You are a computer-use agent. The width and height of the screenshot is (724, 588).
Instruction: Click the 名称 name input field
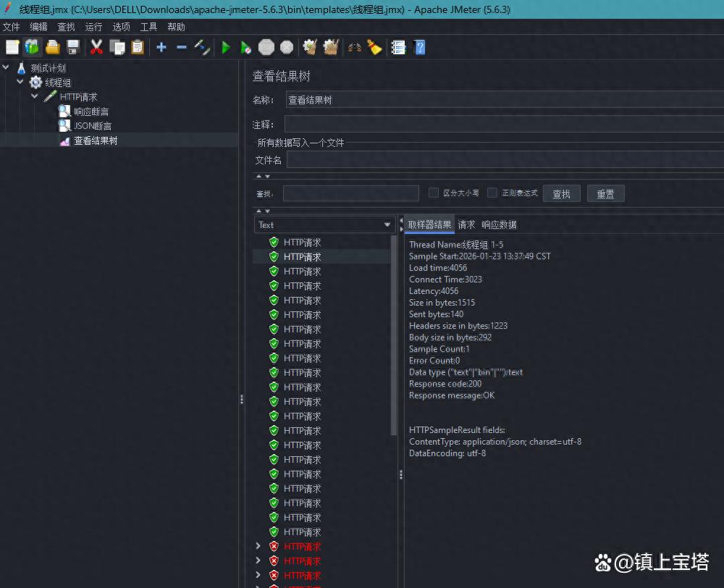click(505, 100)
